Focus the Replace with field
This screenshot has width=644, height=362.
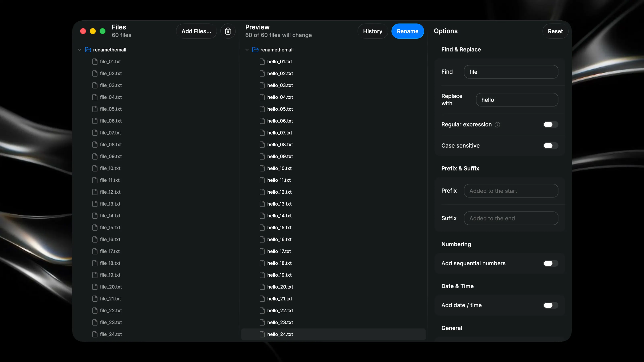(x=517, y=100)
